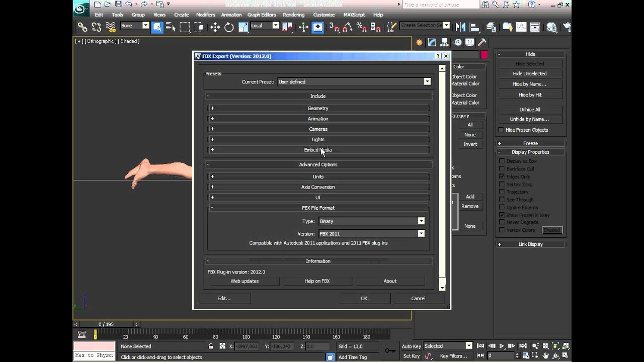
Task: Click the Bind to Space Warp icon
Action: (x=111, y=27)
